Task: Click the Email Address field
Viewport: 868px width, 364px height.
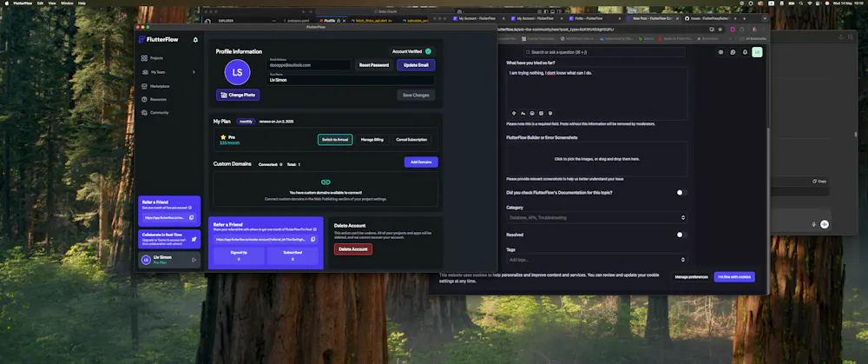Action: pyautogui.click(x=309, y=65)
